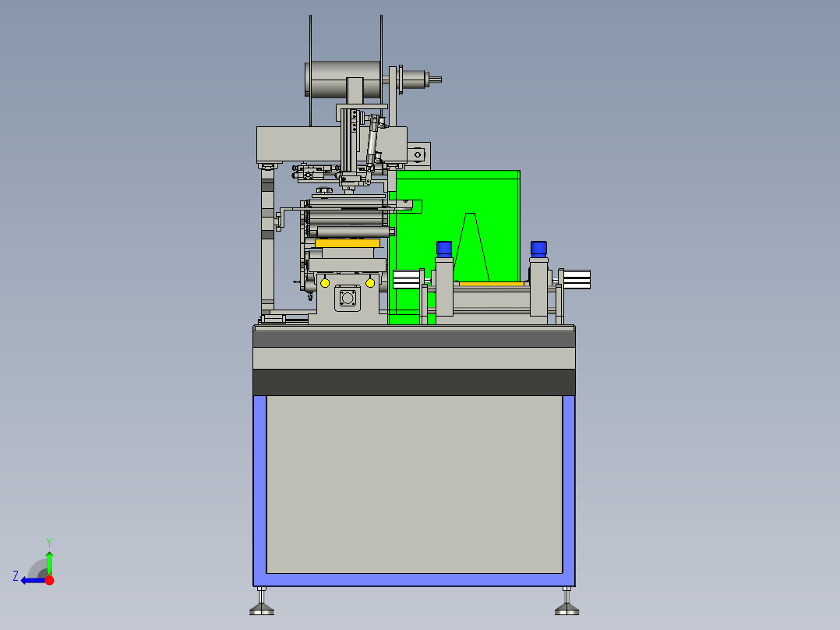The width and height of the screenshot is (840, 630).
Task: Select the dark gray band on the base
Action: (x=413, y=380)
